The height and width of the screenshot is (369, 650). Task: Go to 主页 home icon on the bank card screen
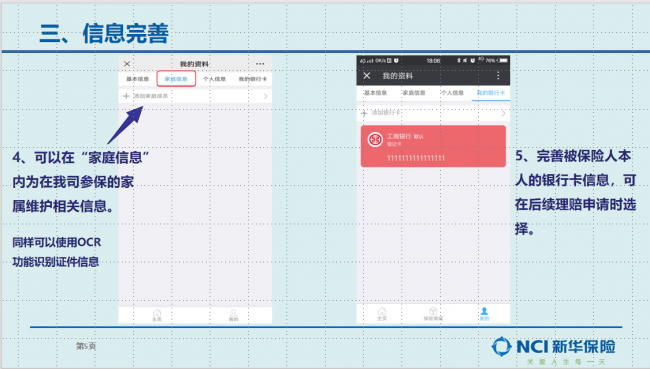coord(382,314)
